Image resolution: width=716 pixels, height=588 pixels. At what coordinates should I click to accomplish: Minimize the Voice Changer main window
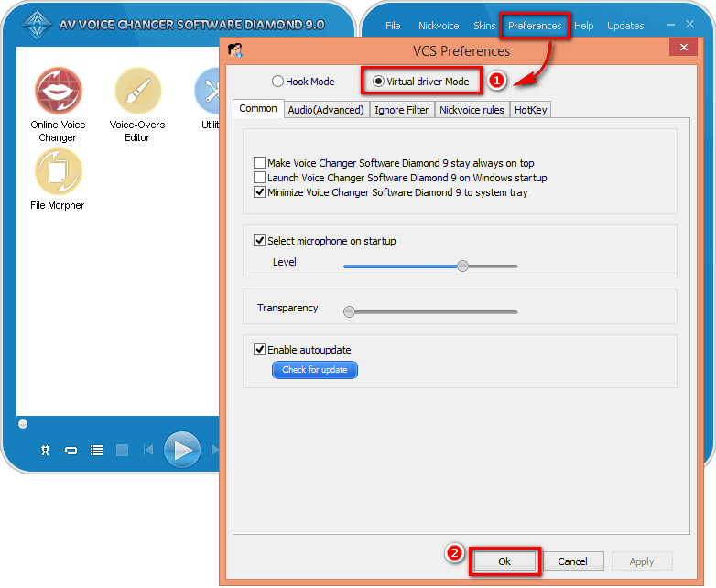(670, 25)
